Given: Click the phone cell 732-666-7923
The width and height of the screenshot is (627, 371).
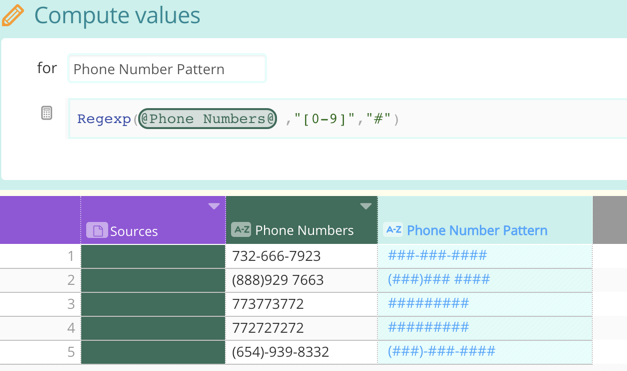Looking at the screenshot, I should (302, 256).
